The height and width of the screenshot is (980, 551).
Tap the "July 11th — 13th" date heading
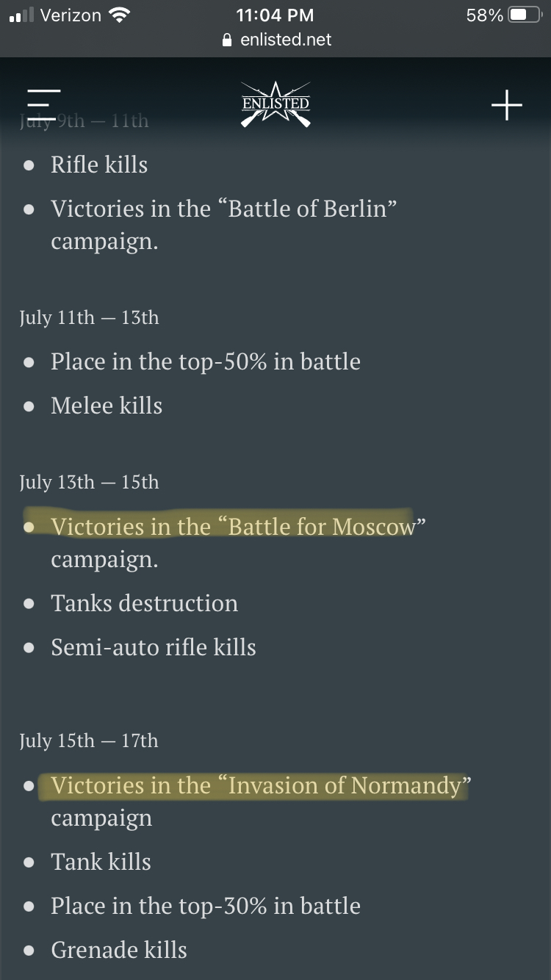[89, 317]
